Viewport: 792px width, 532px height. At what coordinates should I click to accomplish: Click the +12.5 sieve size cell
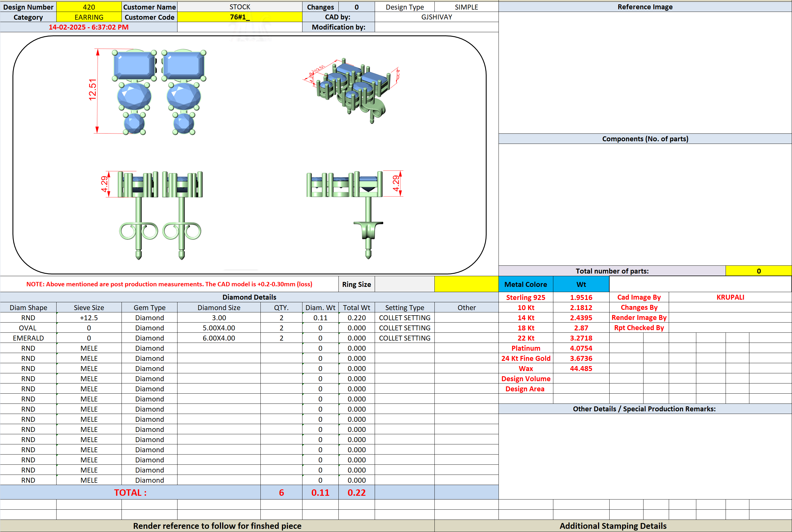pos(89,318)
